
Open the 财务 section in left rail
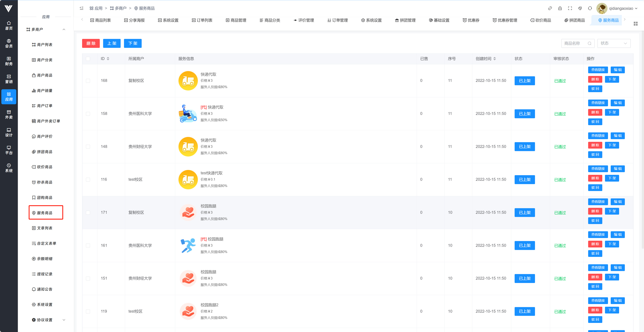[x=9, y=61]
